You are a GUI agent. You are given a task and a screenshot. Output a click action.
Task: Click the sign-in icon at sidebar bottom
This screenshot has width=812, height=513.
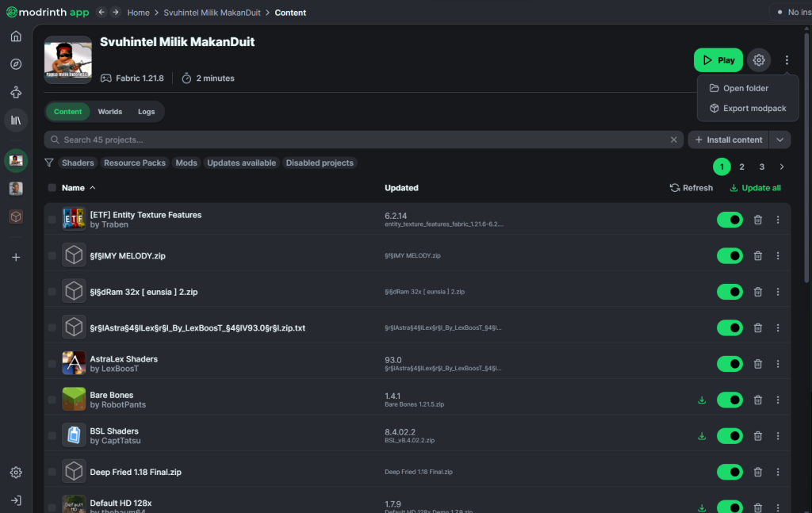[x=16, y=500]
